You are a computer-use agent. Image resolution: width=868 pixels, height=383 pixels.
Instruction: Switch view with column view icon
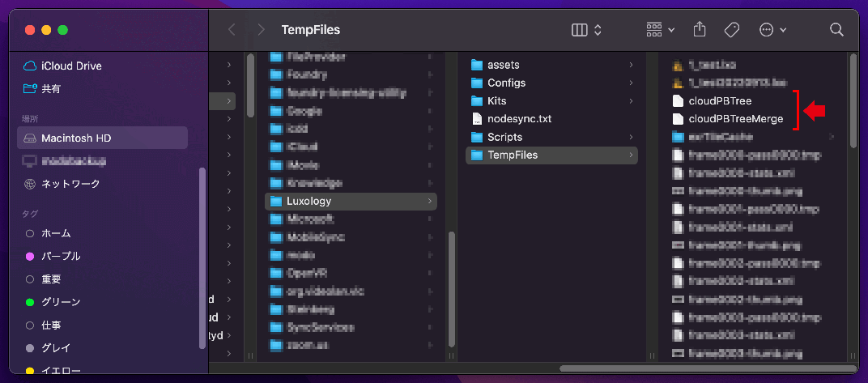(585, 30)
